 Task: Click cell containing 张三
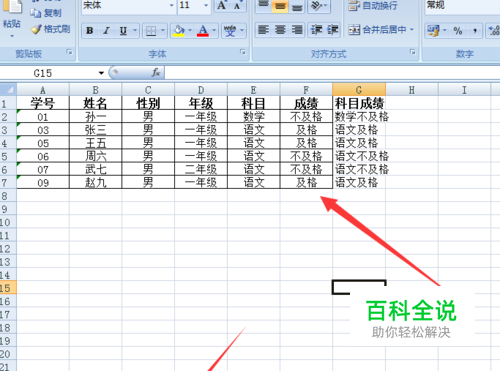click(96, 130)
